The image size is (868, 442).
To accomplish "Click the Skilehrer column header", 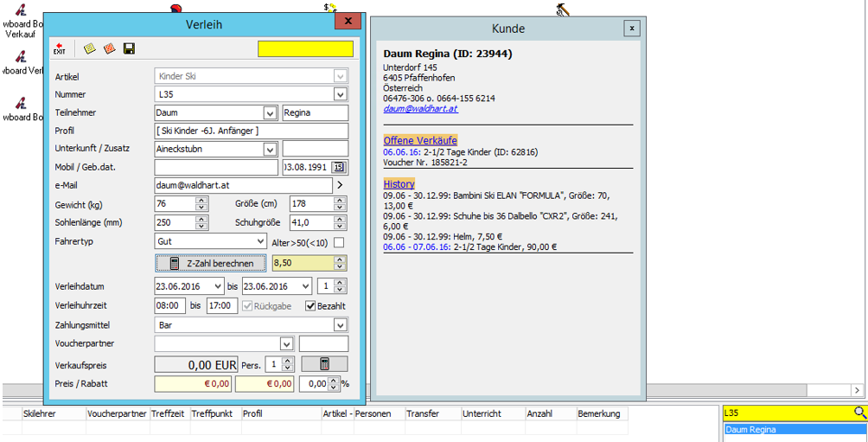I will pyautogui.click(x=53, y=413).
